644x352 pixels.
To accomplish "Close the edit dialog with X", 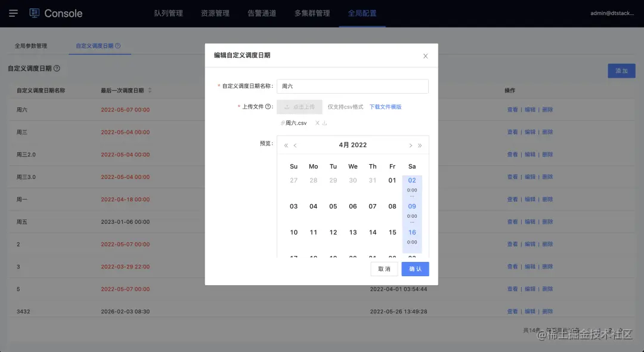I will point(426,56).
